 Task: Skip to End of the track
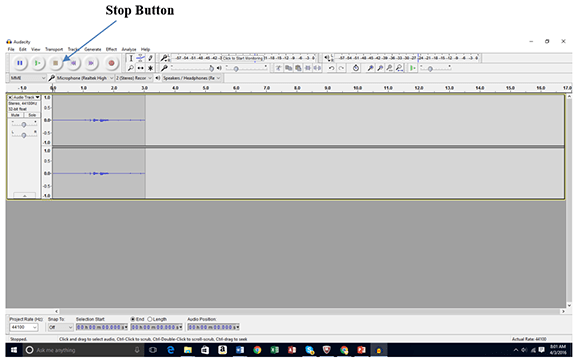click(91, 63)
